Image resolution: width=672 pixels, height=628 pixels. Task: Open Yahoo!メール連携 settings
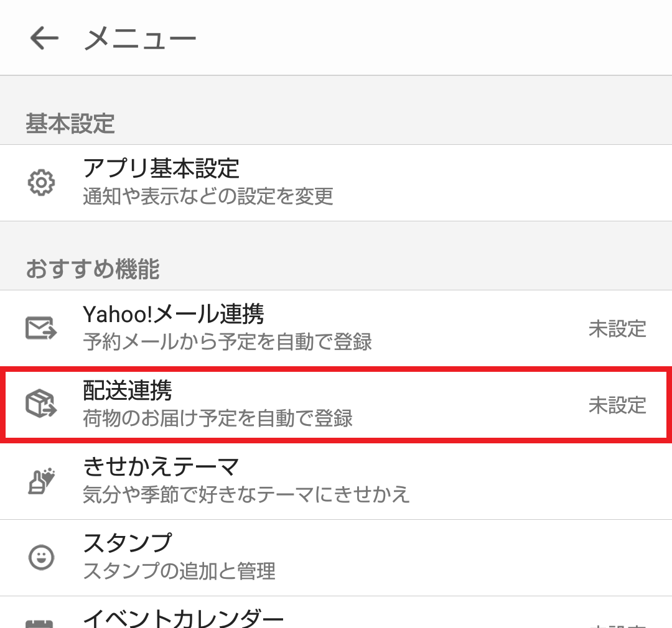(x=174, y=314)
